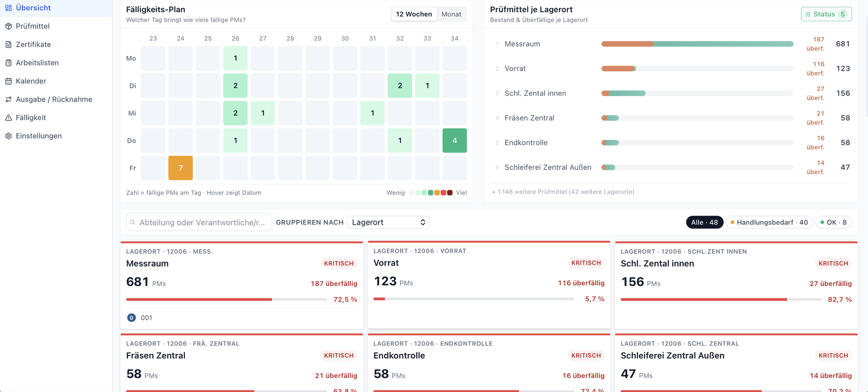Click the orange cell with 7 on Friday
The height and width of the screenshot is (392, 868).
coord(181,168)
